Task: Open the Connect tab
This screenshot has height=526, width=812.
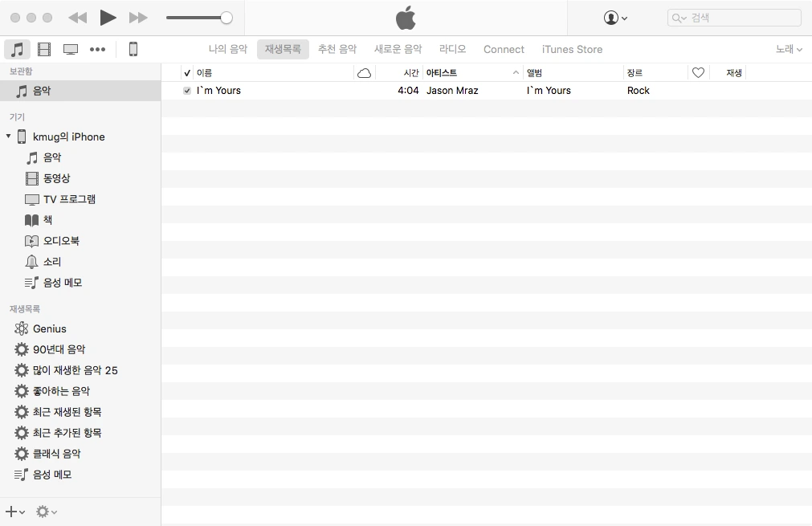Action: pos(504,49)
